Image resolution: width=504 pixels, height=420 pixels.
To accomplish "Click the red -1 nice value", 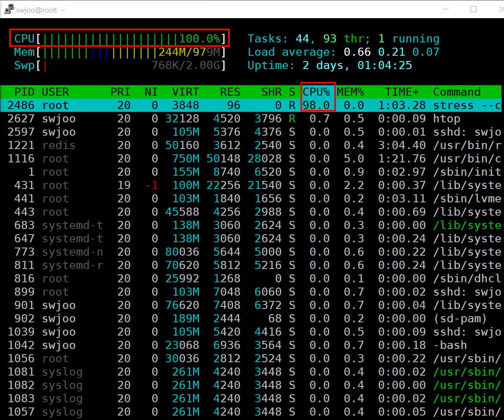I will click(152, 185).
